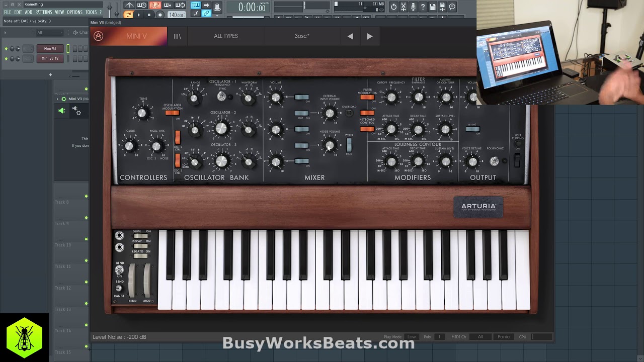Open the help question mark icon
644x362 pixels.
click(x=423, y=7)
